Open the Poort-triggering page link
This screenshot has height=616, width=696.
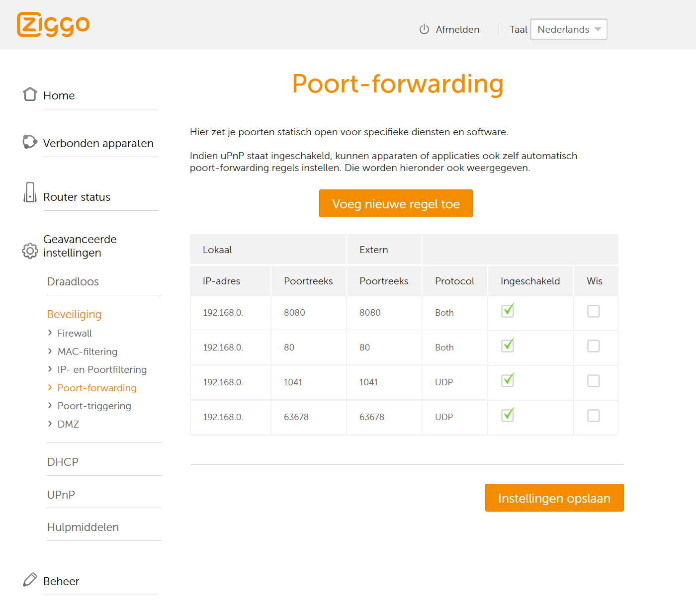tap(94, 406)
